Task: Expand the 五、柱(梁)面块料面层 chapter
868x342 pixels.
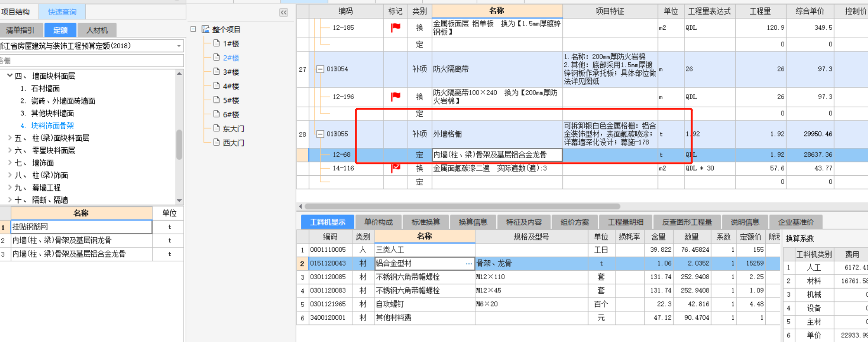Action: click(x=9, y=138)
